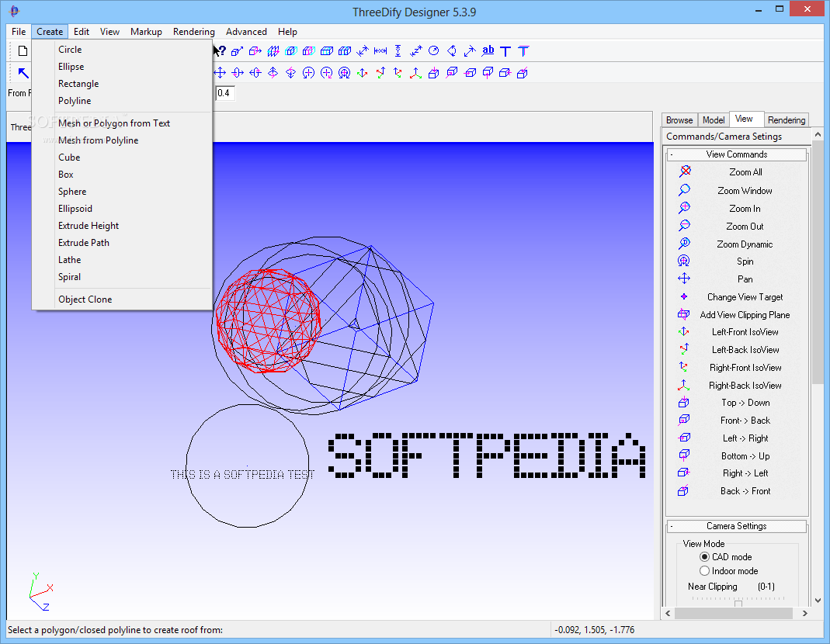Click the side panel scroll up arrow
830x644 pixels.
pyautogui.click(x=818, y=134)
